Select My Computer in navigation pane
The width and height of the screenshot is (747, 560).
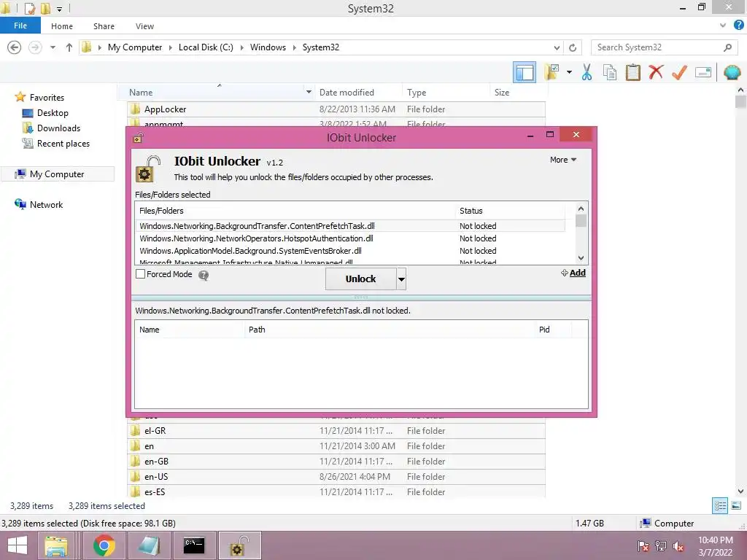point(57,174)
